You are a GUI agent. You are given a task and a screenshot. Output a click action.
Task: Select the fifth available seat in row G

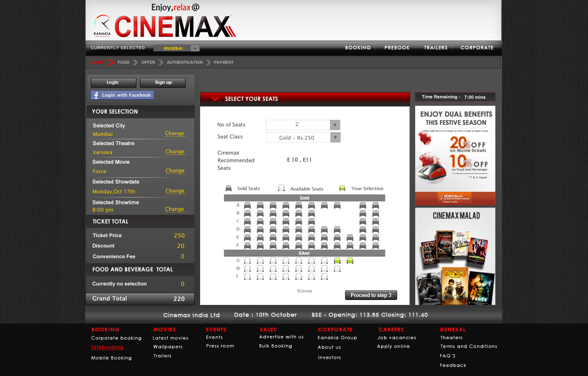pos(299,260)
